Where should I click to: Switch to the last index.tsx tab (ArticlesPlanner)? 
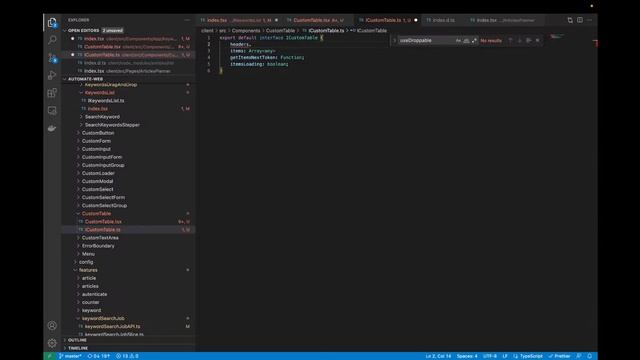point(505,20)
